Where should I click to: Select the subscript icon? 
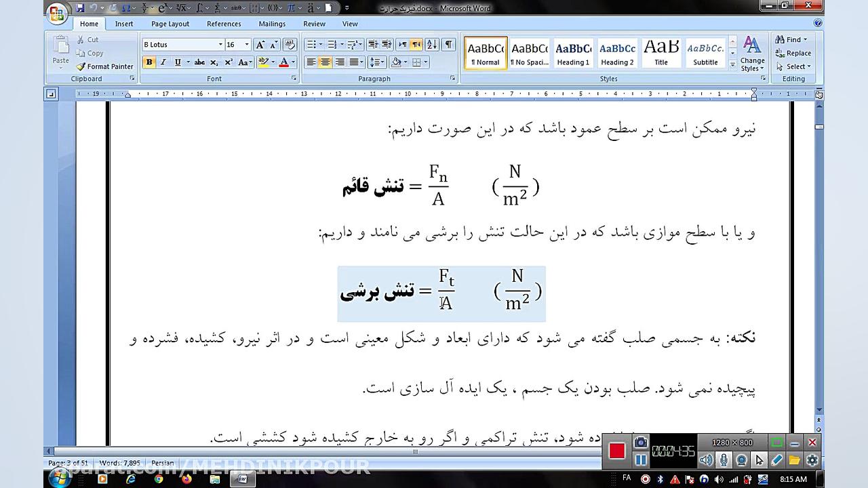[x=214, y=62]
